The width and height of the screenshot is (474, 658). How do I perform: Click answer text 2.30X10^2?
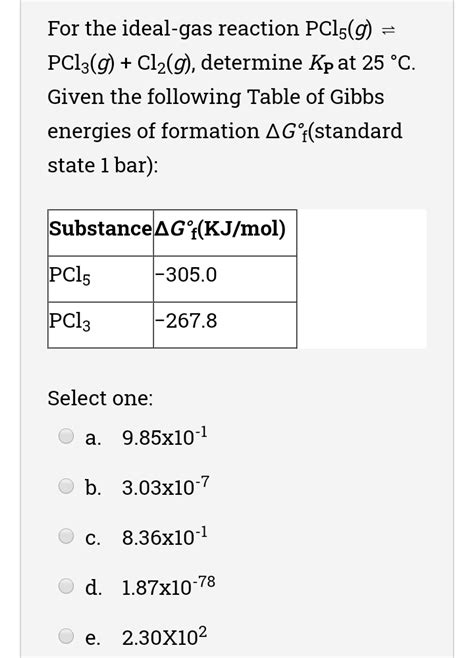pyautogui.click(x=164, y=636)
